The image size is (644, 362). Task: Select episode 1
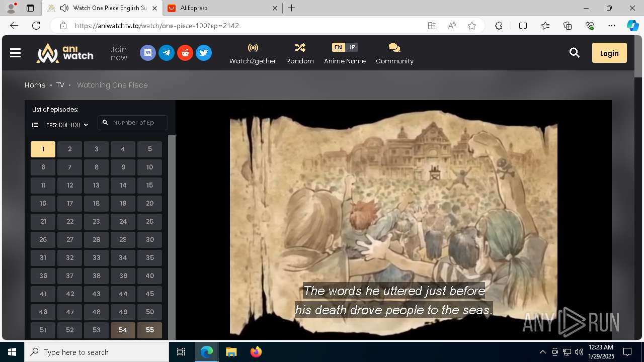point(43,149)
